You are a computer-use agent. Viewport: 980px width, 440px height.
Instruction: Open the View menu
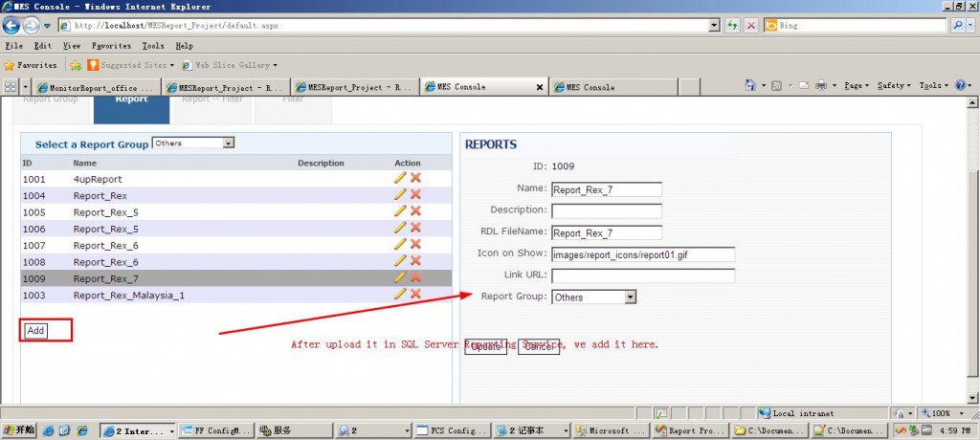click(72, 46)
